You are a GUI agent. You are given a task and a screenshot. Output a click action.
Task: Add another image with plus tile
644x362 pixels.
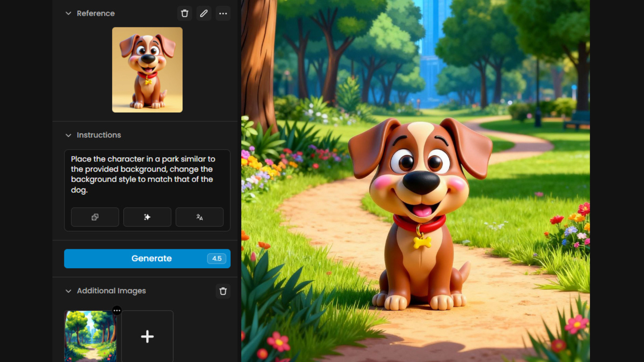(x=147, y=336)
